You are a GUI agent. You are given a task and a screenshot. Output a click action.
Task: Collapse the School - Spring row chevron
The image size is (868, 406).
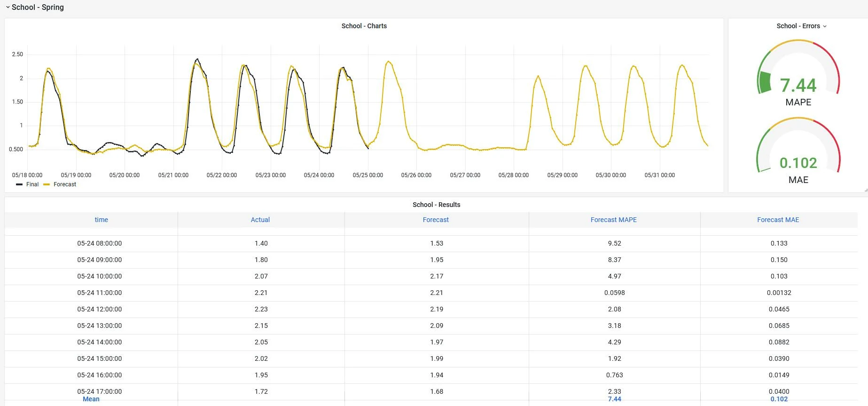point(8,8)
